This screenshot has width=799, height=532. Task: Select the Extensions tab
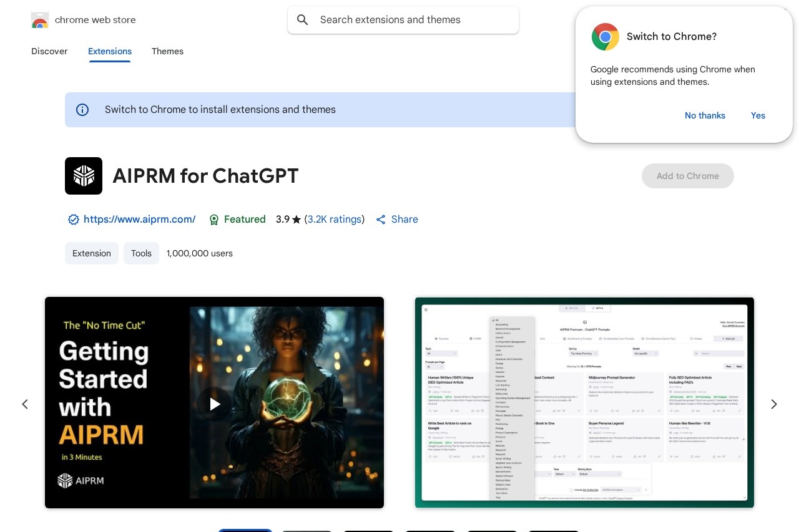pyautogui.click(x=110, y=51)
